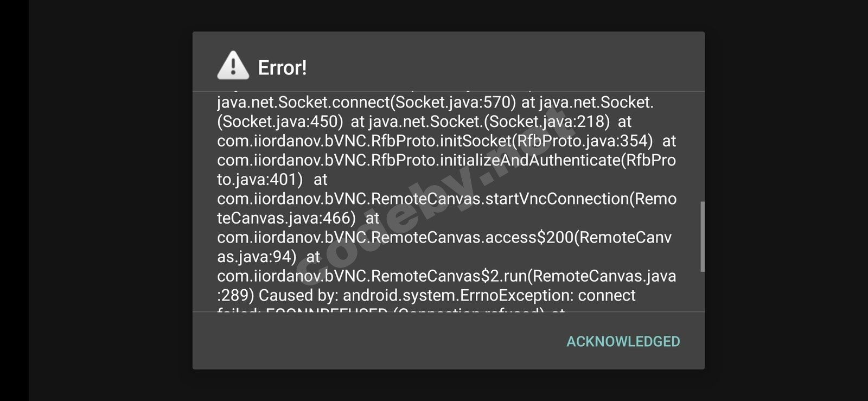This screenshot has height=401, width=868.
Task: Click the error message scrollbar thumb
Action: point(703,237)
